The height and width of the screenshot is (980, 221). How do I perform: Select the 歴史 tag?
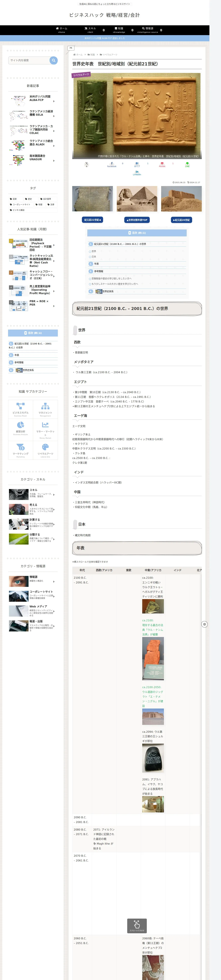(x=29, y=199)
